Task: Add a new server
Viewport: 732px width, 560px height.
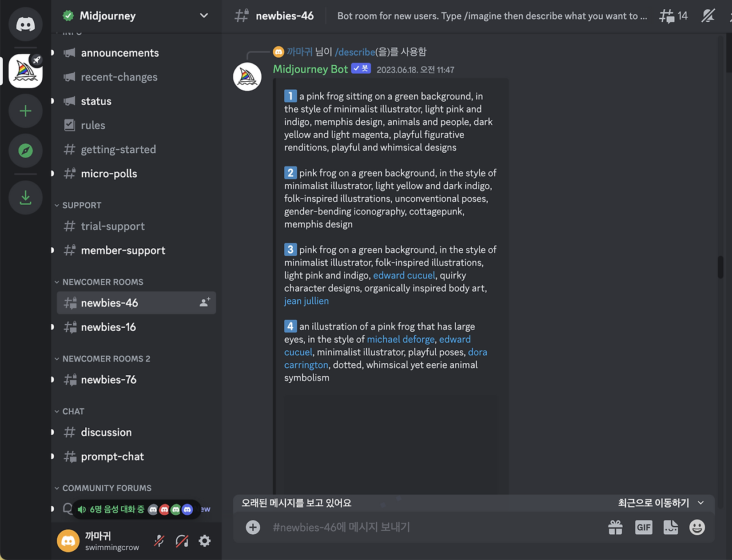Action: pyautogui.click(x=25, y=111)
